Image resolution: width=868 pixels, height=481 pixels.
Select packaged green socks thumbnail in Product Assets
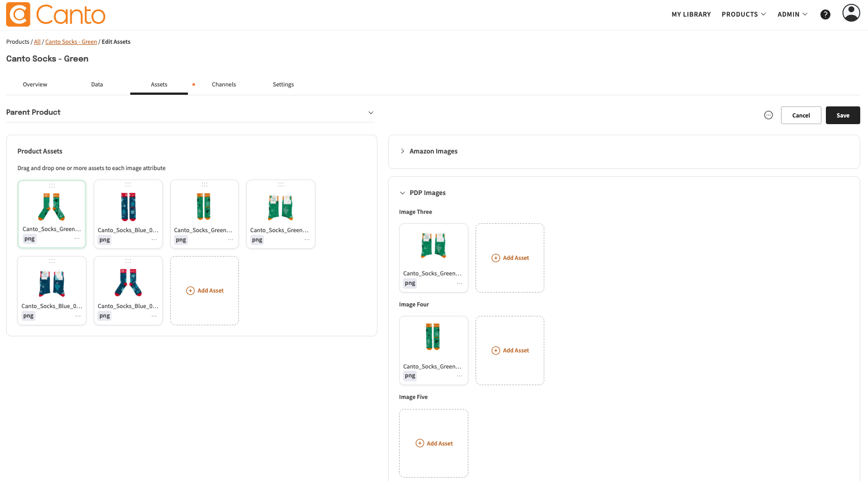[280, 207]
